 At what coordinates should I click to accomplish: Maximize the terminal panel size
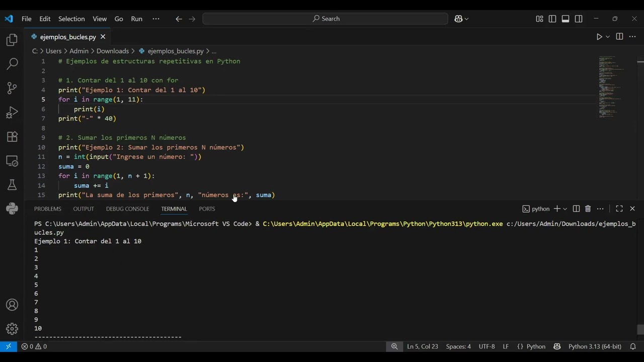619,209
